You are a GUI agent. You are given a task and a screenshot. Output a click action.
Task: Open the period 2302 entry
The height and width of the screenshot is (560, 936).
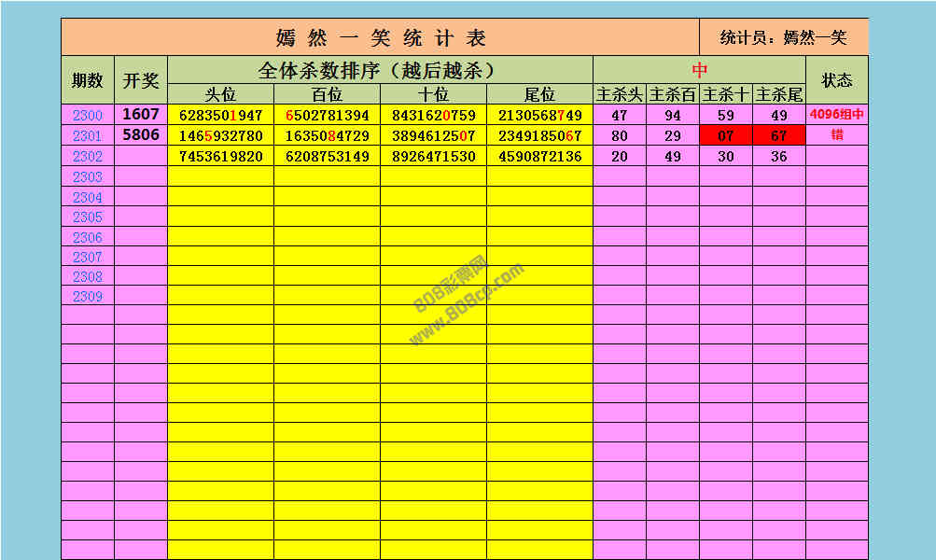click(x=87, y=157)
